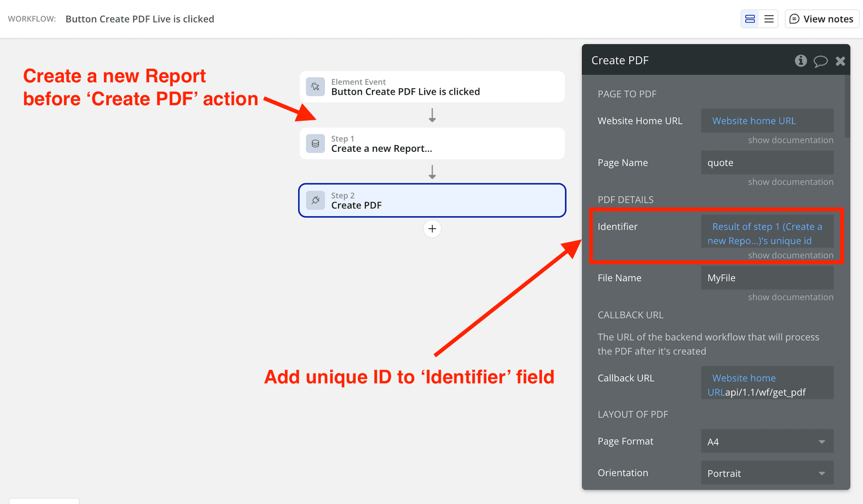The height and width of the screenshot is (504, 863).
Task: Show documentation under the Identifier field
Action: [790, 255]
